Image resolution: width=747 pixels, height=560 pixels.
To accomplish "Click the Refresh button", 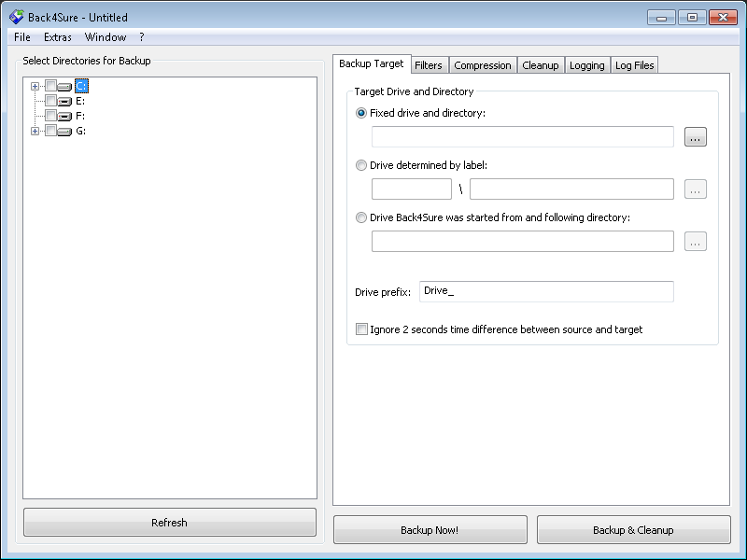I will coord(170,523).
